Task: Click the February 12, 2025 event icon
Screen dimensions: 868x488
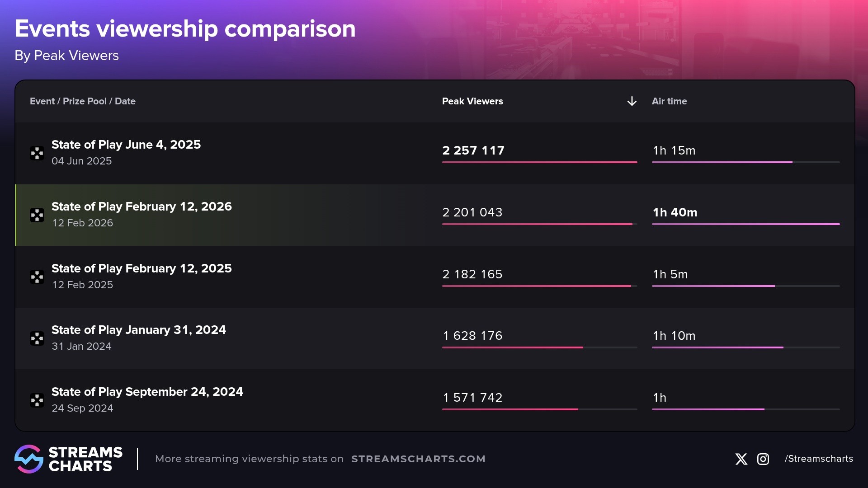Action: tap(37, 277)
